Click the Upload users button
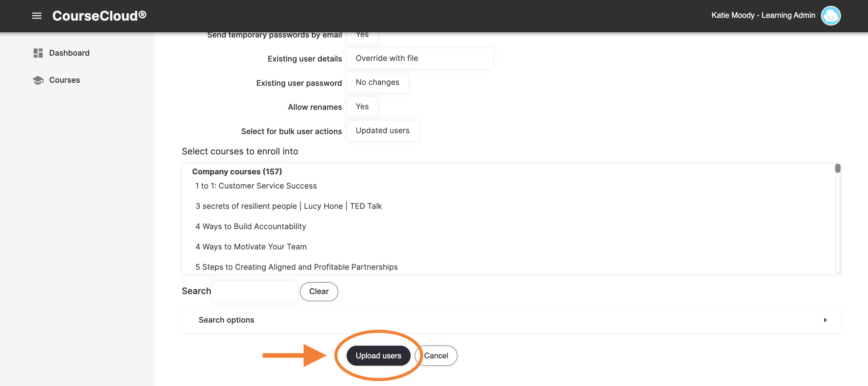 (x=378, y=356)
